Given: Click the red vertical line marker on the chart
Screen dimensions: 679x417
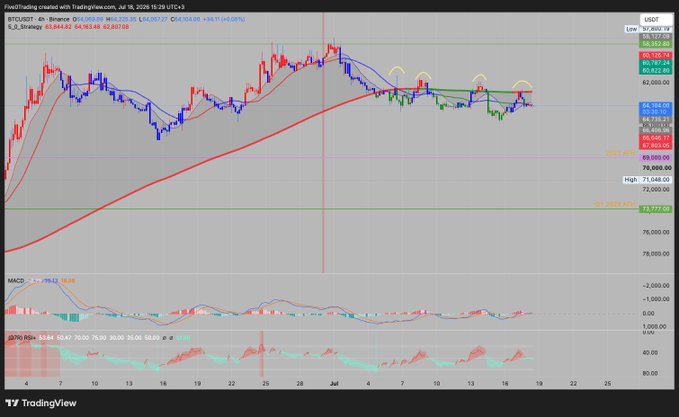Looking at the screenshot, I should point(323,143).
